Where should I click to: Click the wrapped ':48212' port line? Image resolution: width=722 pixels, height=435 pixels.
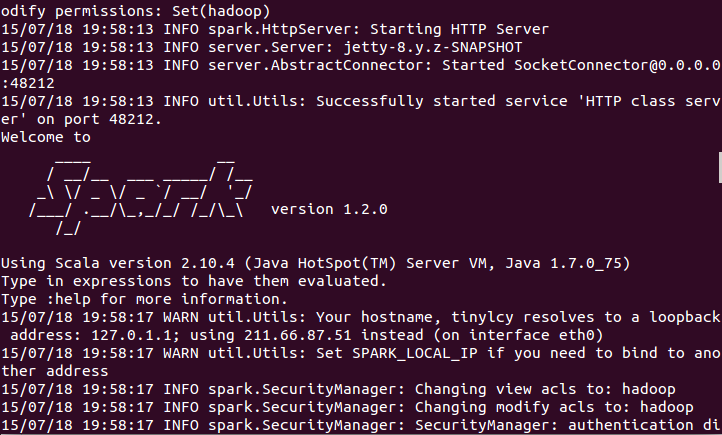pyautogui.click(x=28, y=83)
